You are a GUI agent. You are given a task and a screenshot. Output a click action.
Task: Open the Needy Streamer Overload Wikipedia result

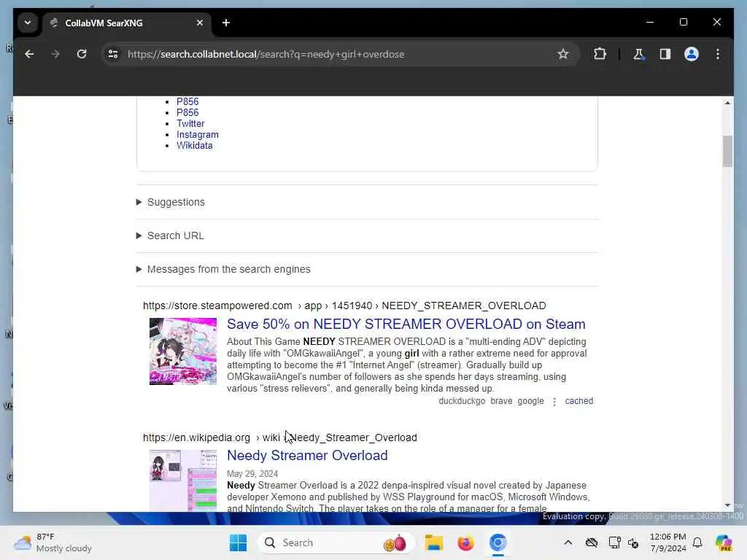[x=307, y=455]
